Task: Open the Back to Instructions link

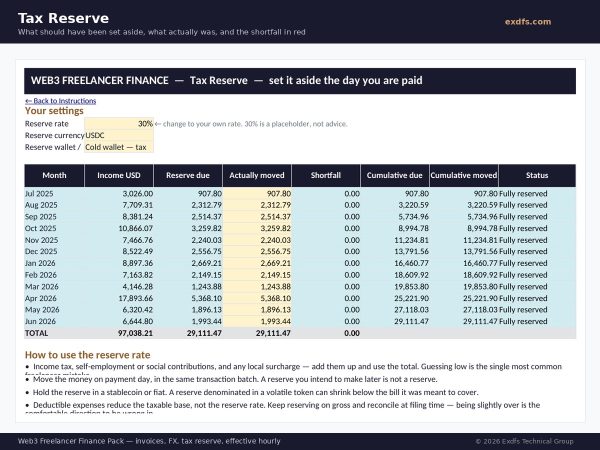Action: [x=60, y=101]
